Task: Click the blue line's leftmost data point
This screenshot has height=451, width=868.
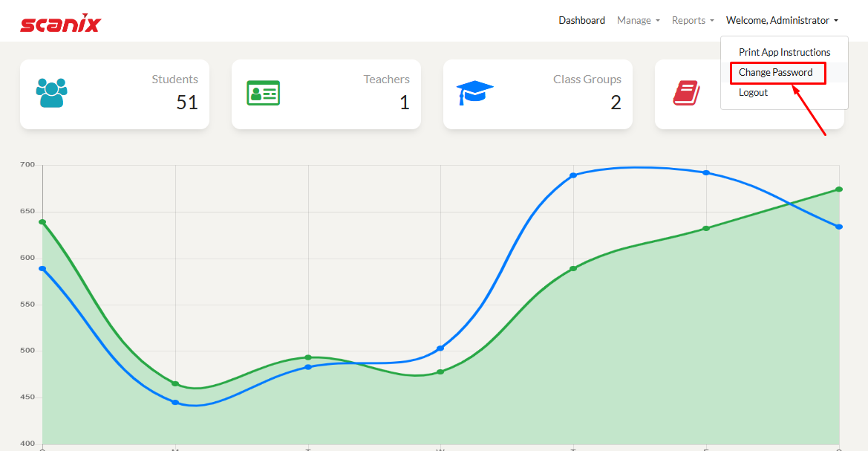Action: [42, 269]
